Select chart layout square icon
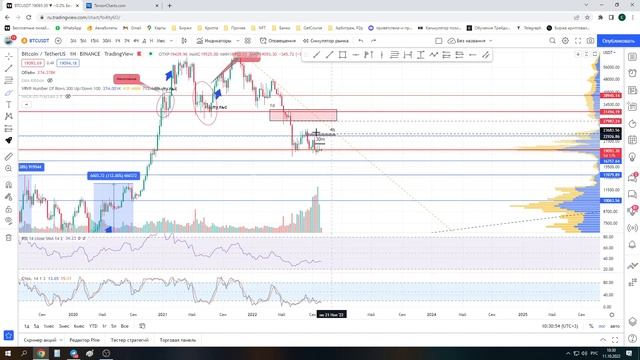 [439, 41]
